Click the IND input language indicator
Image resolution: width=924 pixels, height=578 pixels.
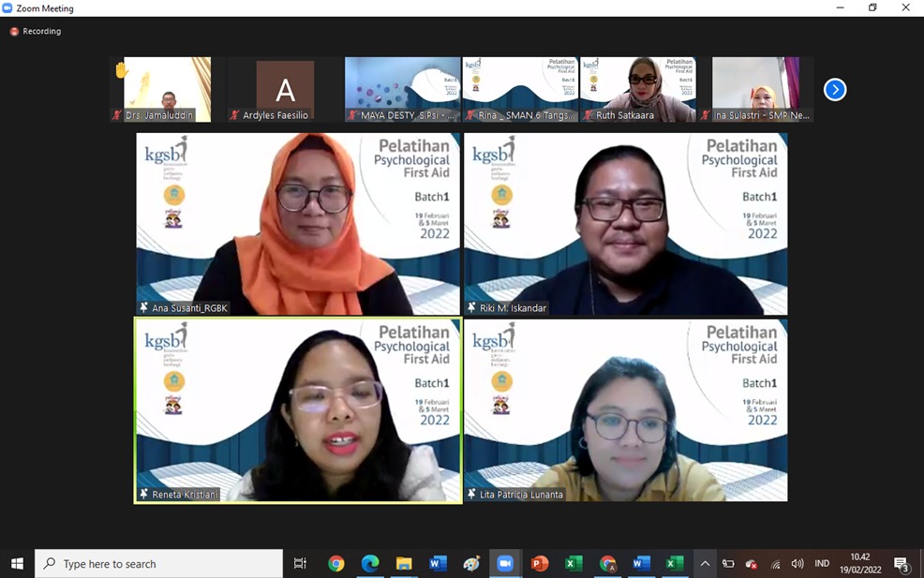[x=822, y=563]
